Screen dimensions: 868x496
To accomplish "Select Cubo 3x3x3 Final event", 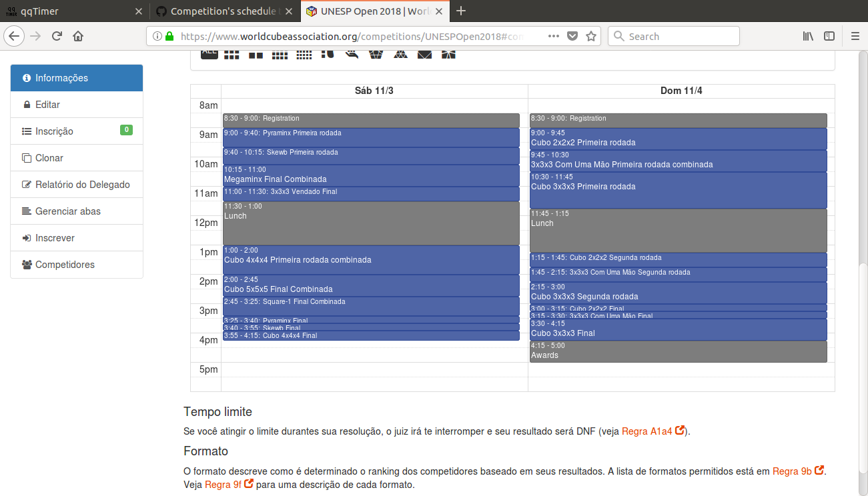I will pyautogui.click(x=679, y=329).
